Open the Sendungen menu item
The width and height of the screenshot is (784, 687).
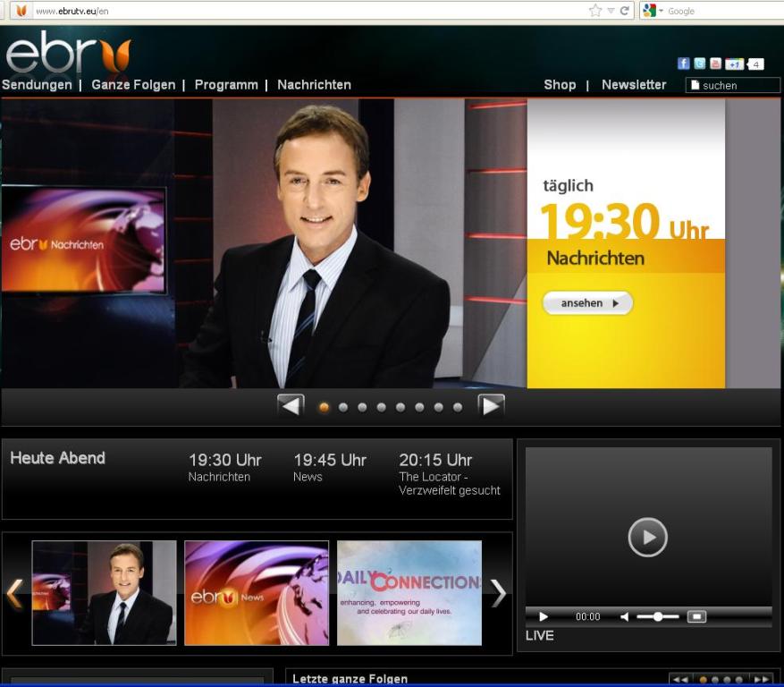point(37,85)
